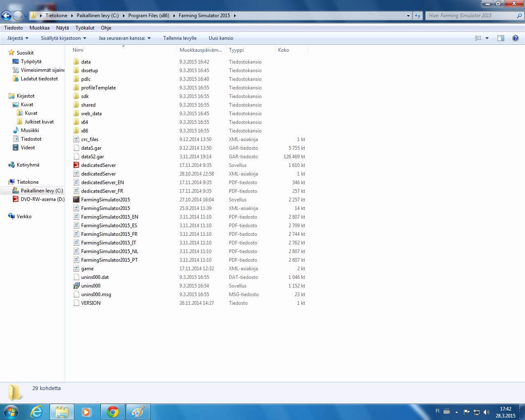Change view with the view mode icon

[478, 38]
